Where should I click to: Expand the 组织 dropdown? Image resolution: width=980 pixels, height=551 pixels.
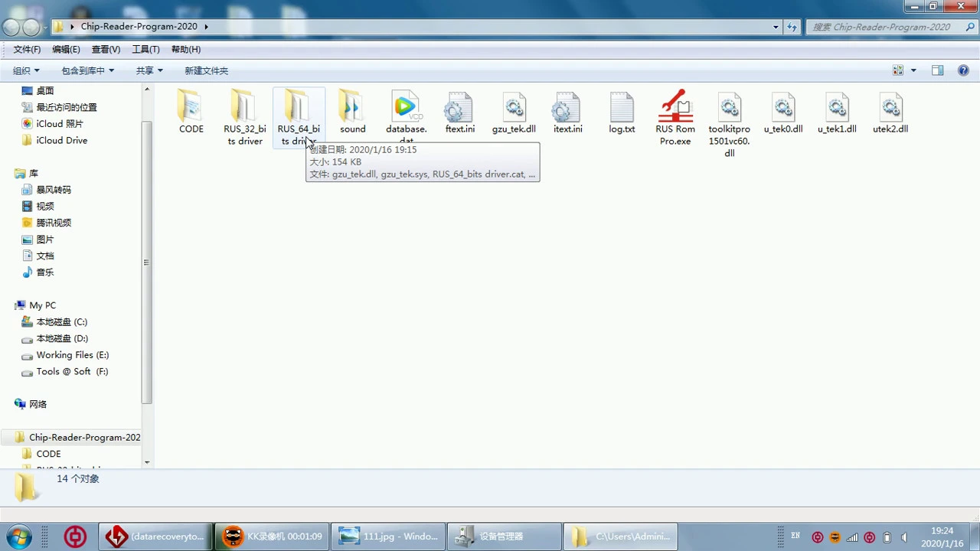(x=26, y=70)
